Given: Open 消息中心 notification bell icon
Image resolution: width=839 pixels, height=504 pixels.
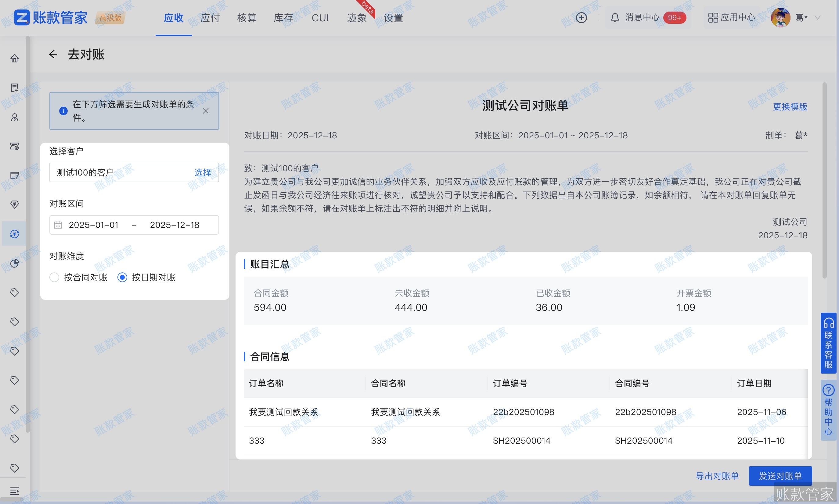Looking at the screenshot, I should pyautogui.click(x=615, y=17).
